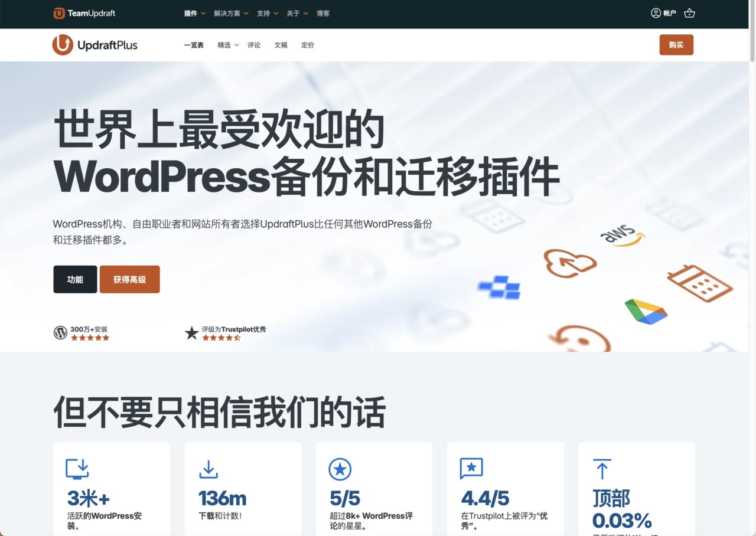Click the AWS logo in hero
This screenshot has height=536, width=756.
[x=622, y=235]
